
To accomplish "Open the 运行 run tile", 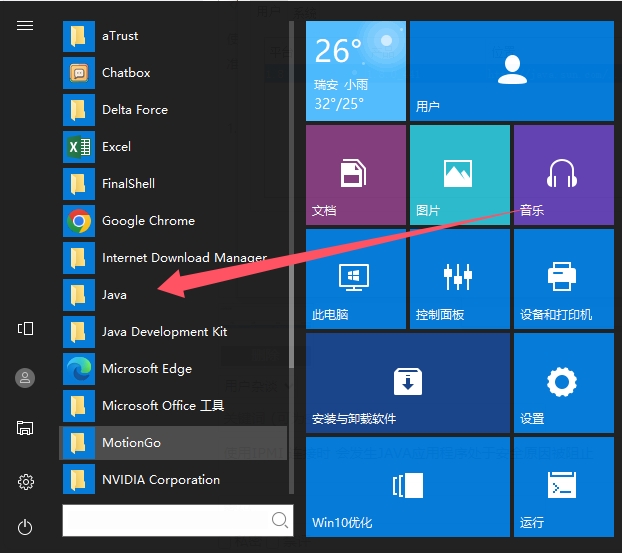I will (564, 487).
